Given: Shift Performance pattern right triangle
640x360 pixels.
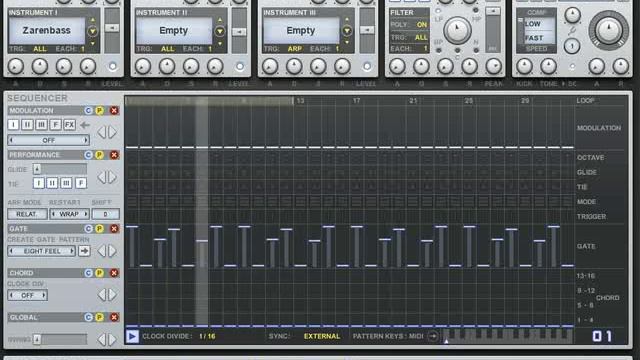Looking at the screenshot, I should [x=112, y=177].
